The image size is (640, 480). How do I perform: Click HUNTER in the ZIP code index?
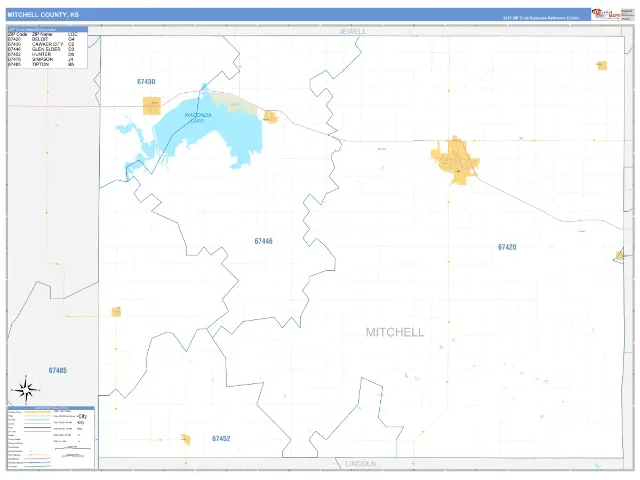pos(41,54)
